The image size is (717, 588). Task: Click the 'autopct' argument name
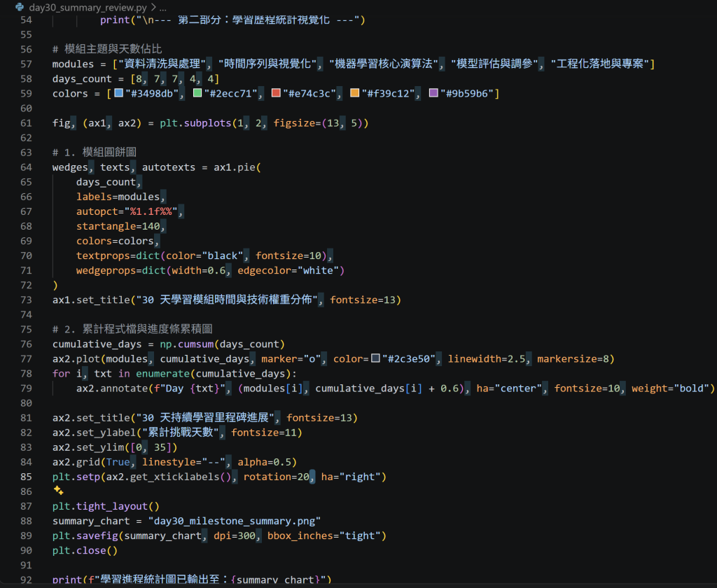point(97,211)
